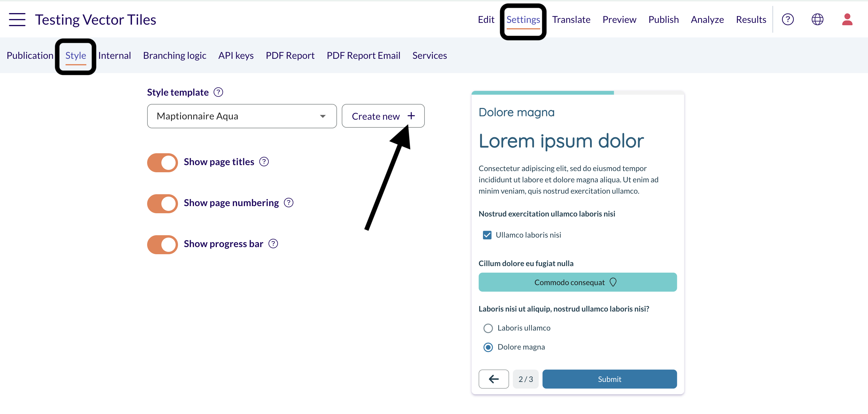Open the Results tab
The width and height of the screenshot is (868, 414).
(x=751, y=20)
